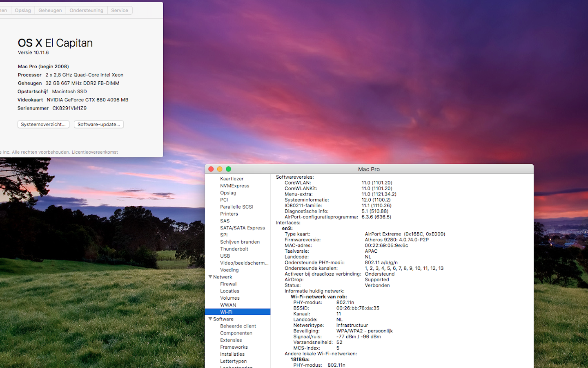Zoom the Mac Pro window with green button
588x368 pixels.
229,169
